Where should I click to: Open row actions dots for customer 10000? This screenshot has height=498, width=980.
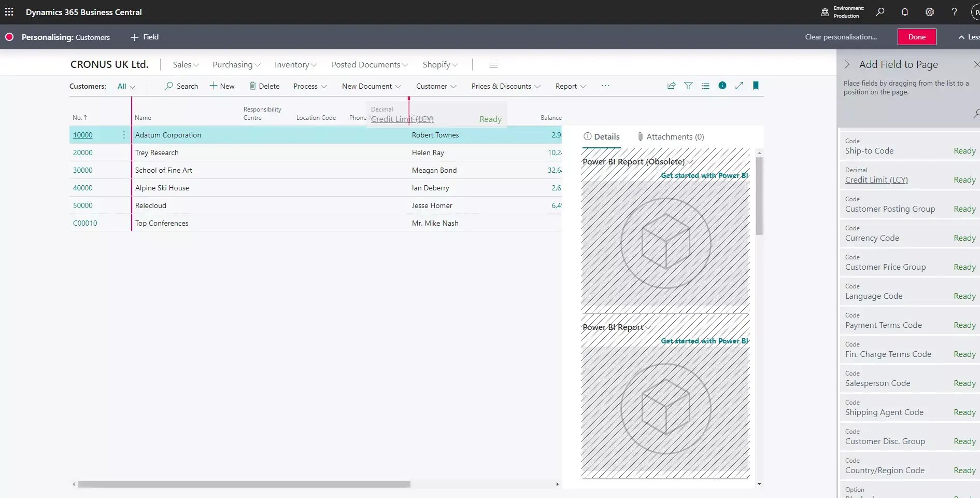click(124, 135)
